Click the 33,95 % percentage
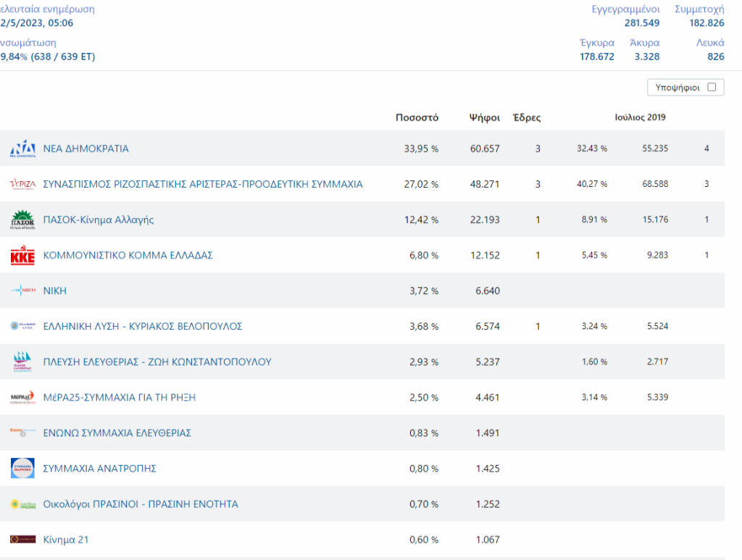 [x=421, y=149]
